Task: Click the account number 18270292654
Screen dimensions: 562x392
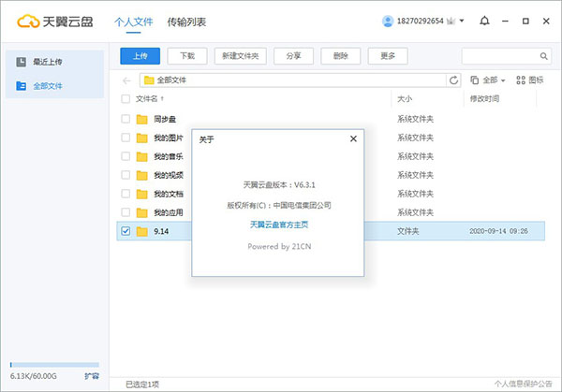Action: (421, 22)
